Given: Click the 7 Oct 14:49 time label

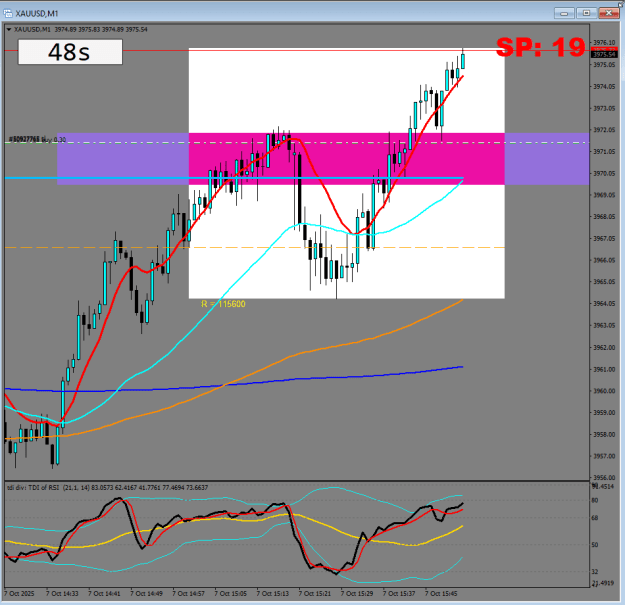Looking at the screenshot, I should pyautogui.click(x=146, y=593).
